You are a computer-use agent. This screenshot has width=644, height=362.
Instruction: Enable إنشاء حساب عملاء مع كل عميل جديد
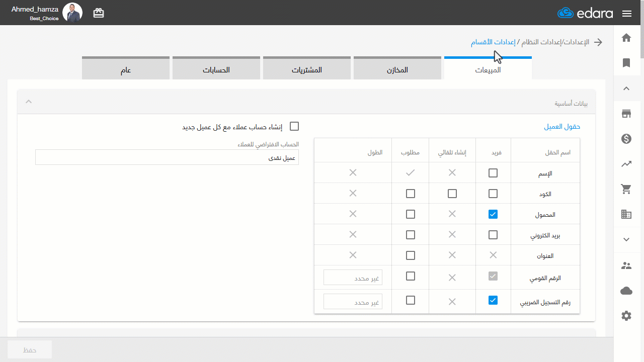[x=294, y=126]
